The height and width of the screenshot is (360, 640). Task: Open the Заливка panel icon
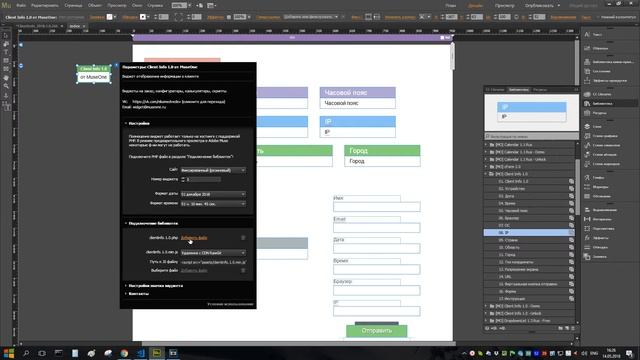587,257
